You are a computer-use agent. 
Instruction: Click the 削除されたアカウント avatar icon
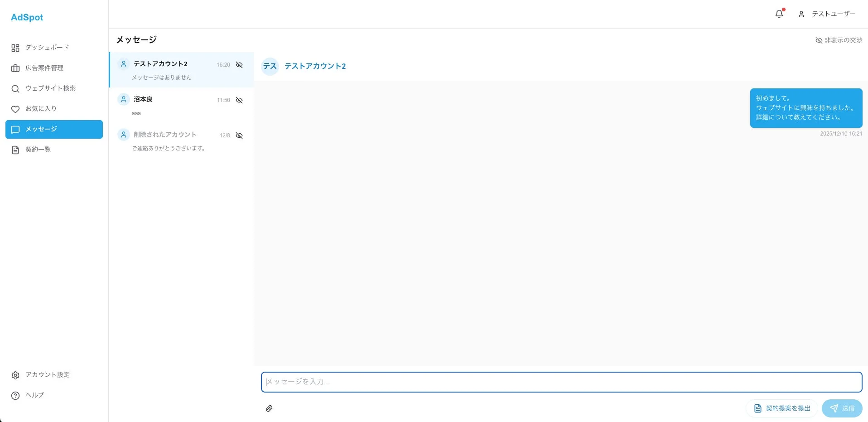coord(123,135)
